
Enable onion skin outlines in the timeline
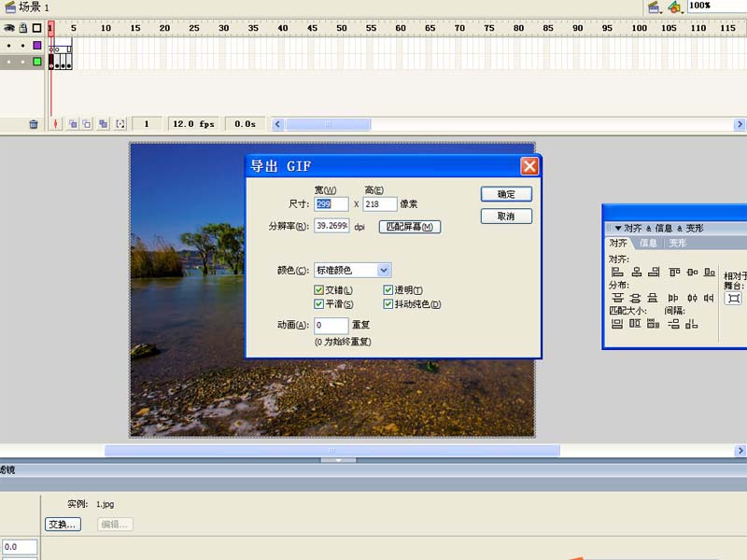tap(87, 124)
